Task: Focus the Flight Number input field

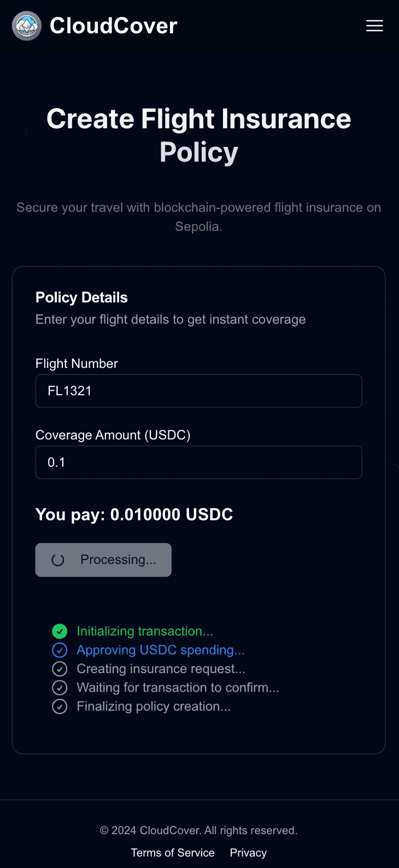Action: pyautogui.click(x=199, y=391)
